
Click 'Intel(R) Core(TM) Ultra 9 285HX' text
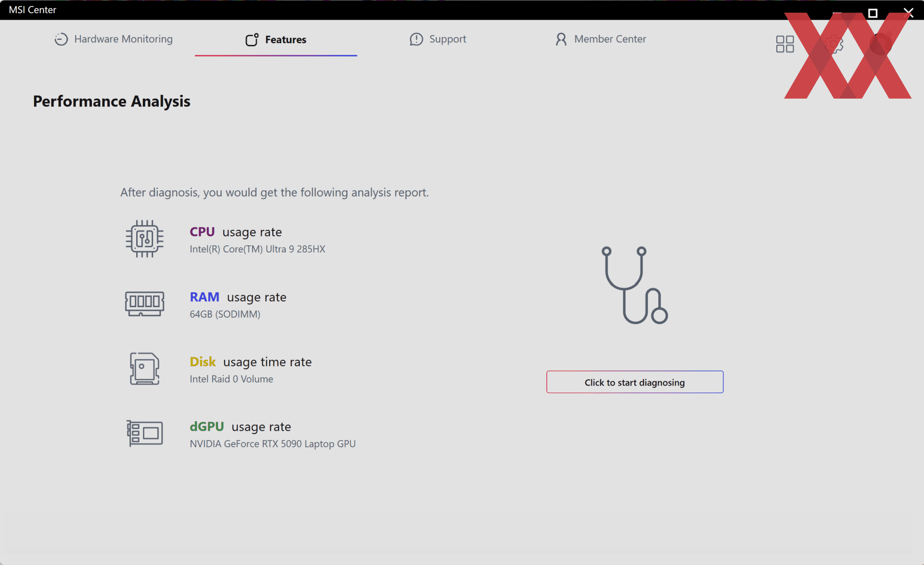pyautogui.click(x=257, y=249)
